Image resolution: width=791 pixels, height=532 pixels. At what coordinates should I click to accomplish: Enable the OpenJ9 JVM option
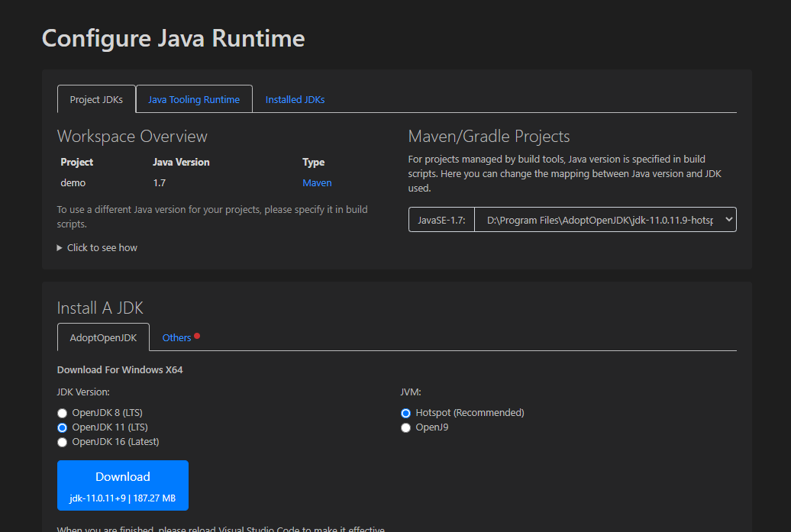(405, 427)
